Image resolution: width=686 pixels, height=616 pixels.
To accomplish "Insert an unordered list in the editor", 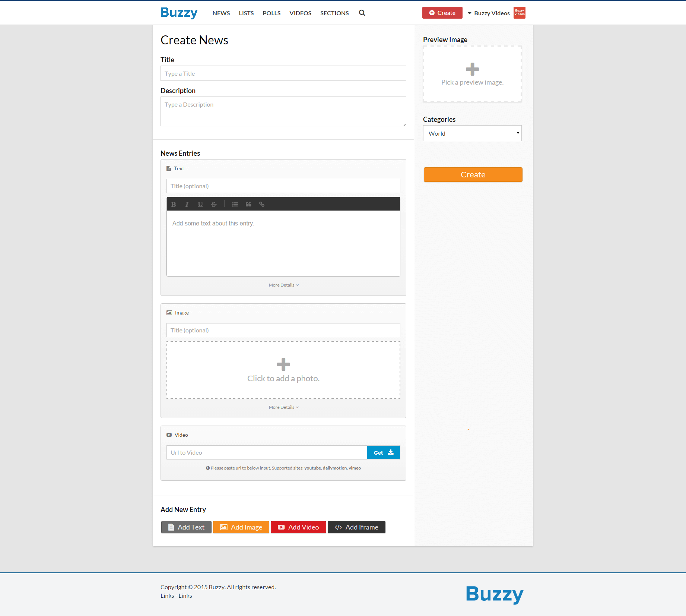I will (x=235, y=204).
